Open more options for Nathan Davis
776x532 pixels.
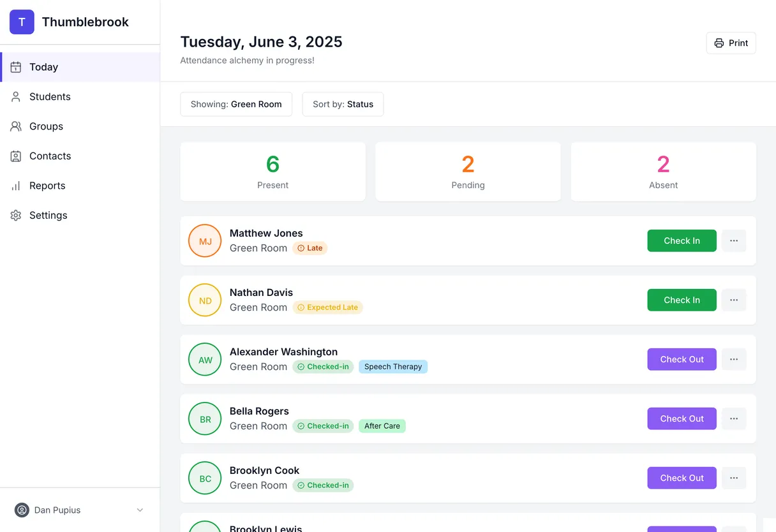pyautogui.click(x=734, y=300)
